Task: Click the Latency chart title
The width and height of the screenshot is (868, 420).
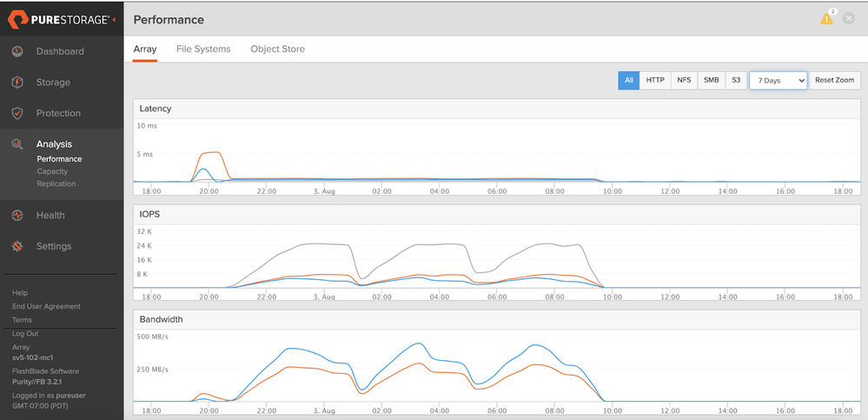Action: (x=156, y=109)
